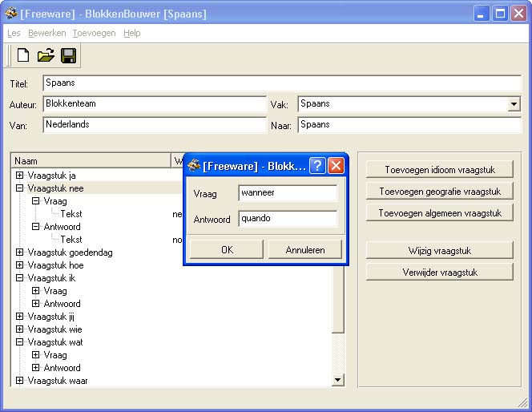The image size is (532, 412).
Task: Click the New document toolbar icon
Action: coord(23,55)
